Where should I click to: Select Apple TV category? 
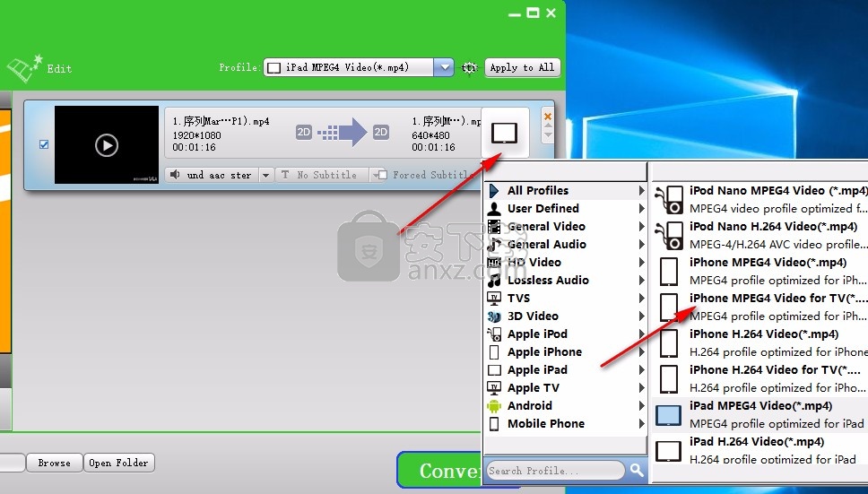(x=566, y=388)
